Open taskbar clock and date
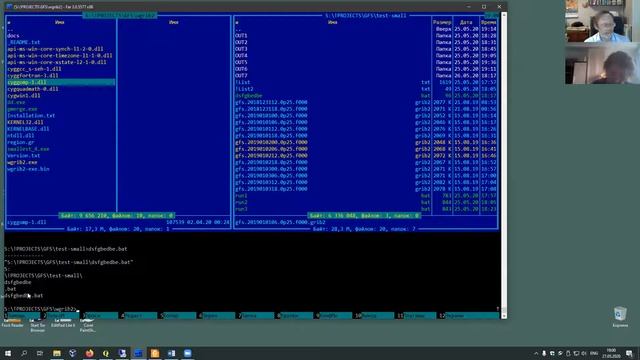 click(611, 353)
